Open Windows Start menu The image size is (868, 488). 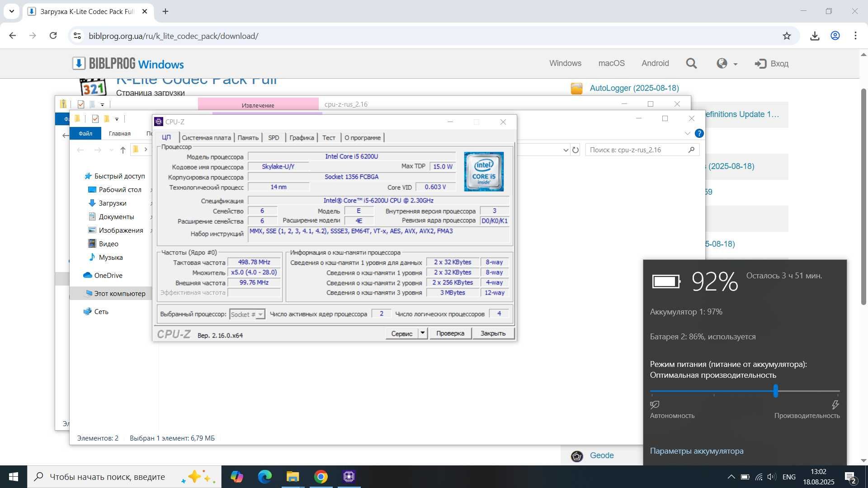click(13, 477)
